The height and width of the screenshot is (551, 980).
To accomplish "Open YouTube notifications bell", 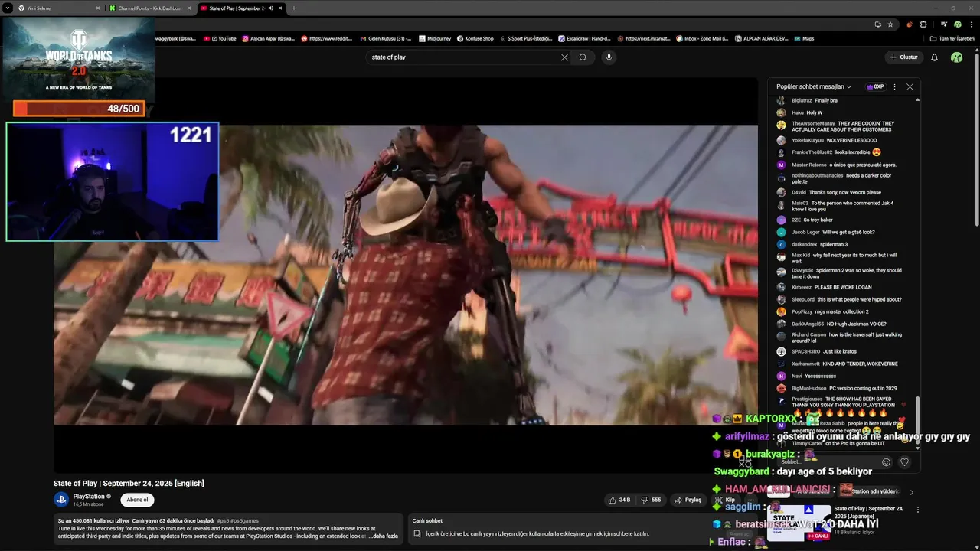I will [934, 57].
